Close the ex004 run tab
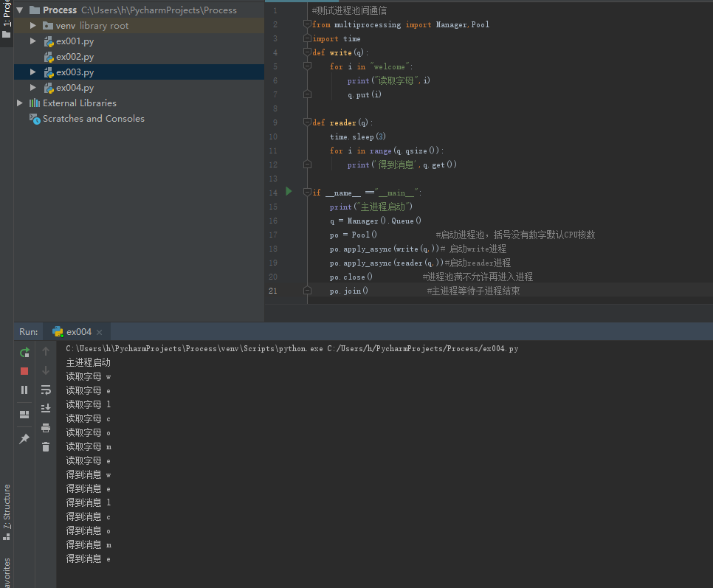Viewport: 713px width, 588px height. click(99, 332)
